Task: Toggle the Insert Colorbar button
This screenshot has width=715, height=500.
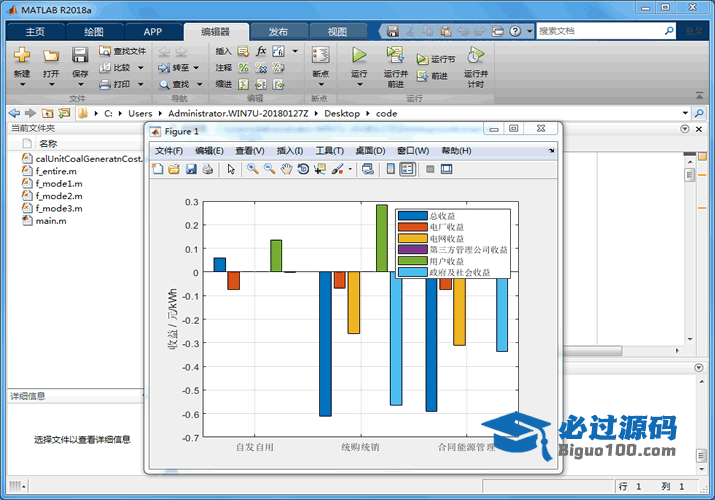Action: (x=390, y=170)
